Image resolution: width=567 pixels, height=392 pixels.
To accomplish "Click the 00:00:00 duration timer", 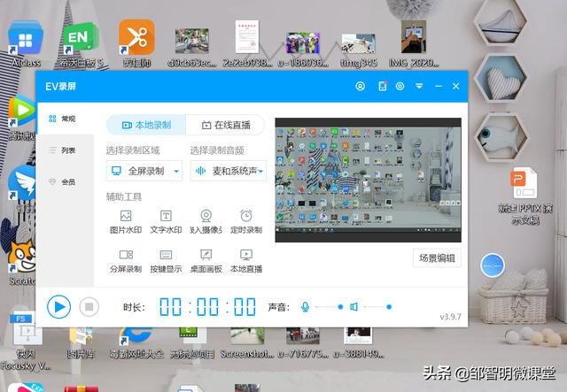I will pos(208,307).
